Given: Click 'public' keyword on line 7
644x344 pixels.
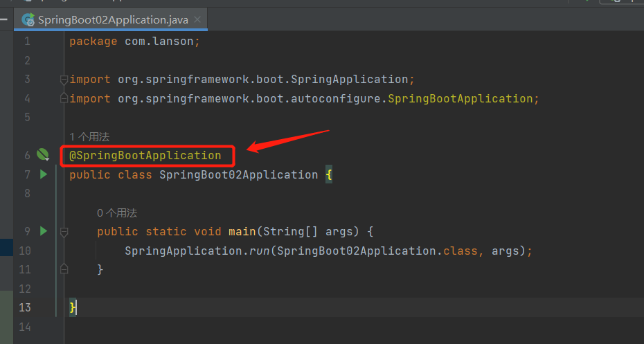Looking at the screenshot, I should (x=90, y=175).
